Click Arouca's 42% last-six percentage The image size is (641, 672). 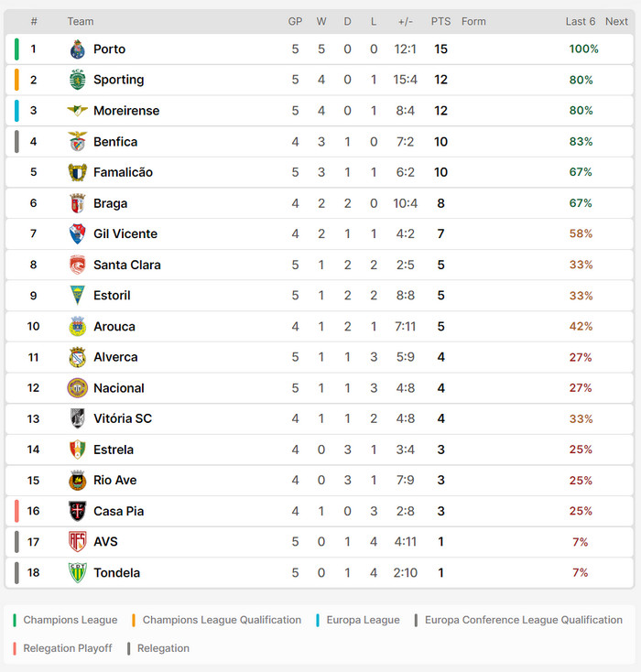(x=581, y=326)
